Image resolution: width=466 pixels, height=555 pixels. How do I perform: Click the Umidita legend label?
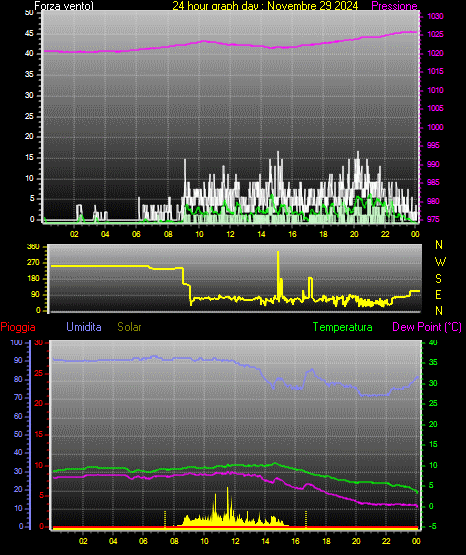[84, 327]
